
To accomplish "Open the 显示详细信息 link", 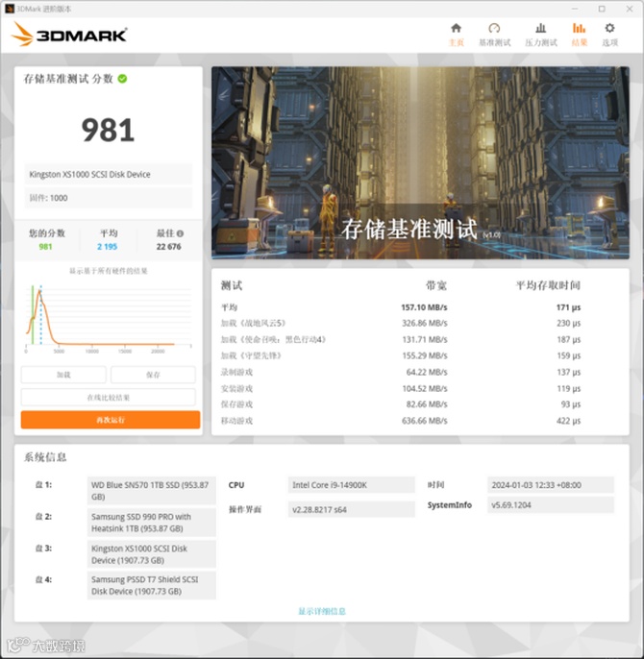I will tap(322, 611).
